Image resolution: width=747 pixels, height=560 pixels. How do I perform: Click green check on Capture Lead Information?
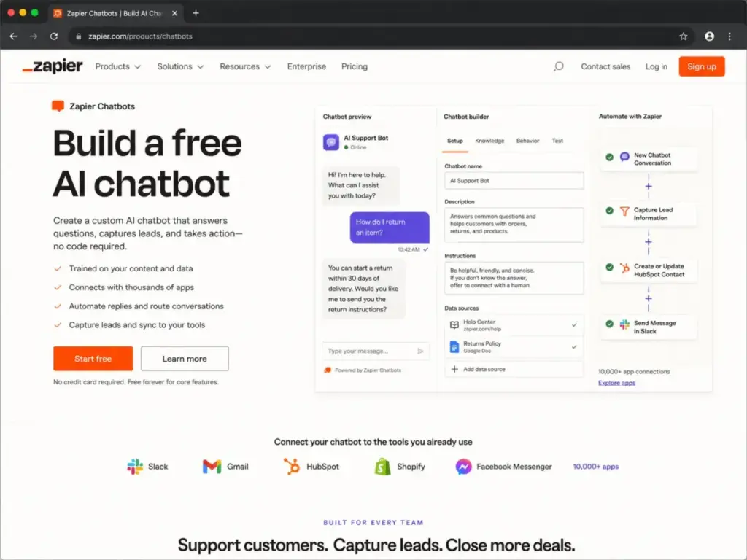tap(609, 211)
